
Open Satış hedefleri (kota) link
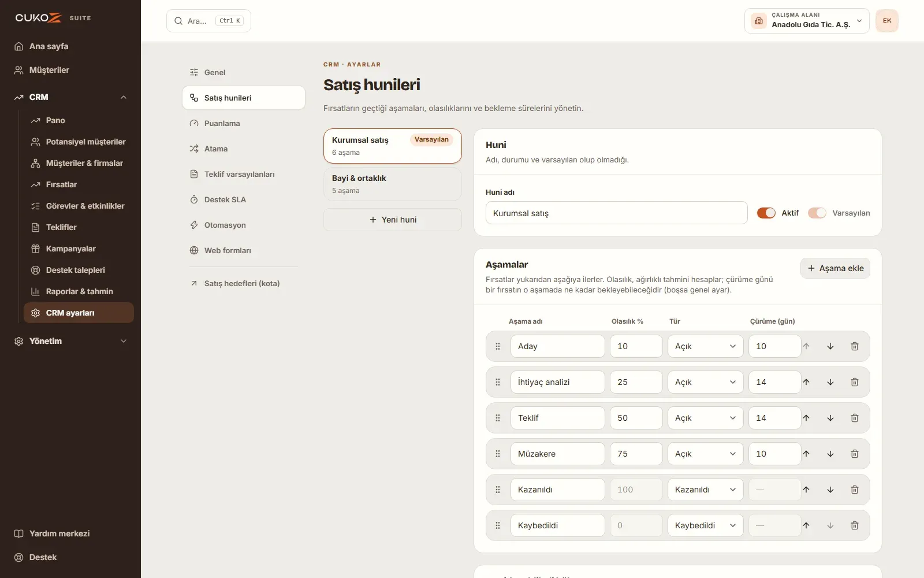click(x=244, y=283)
